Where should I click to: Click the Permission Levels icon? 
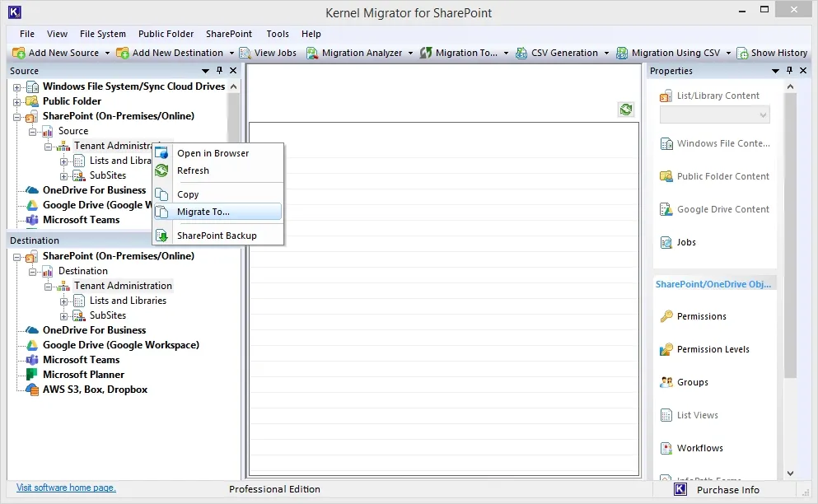[x=666, y=349]
